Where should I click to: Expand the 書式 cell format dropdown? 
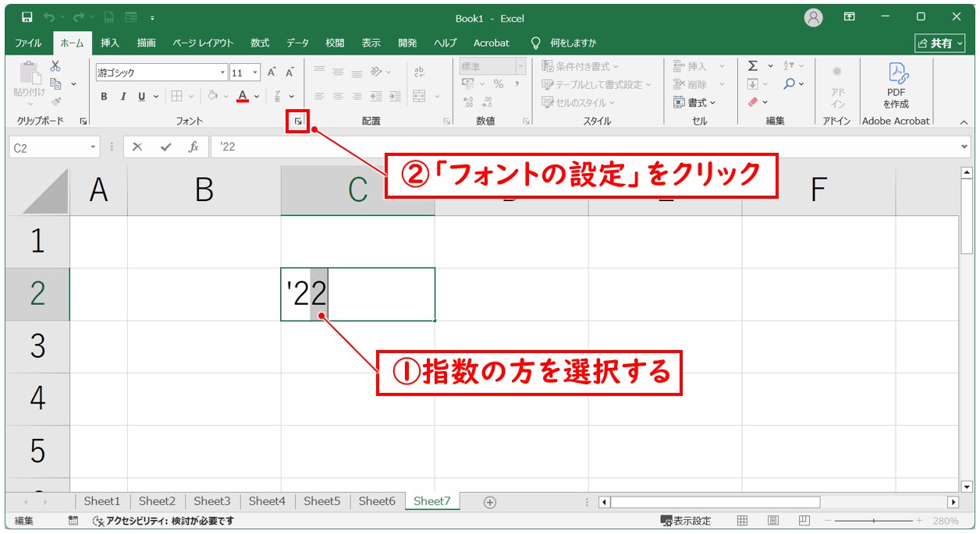[x=694, y=102]
